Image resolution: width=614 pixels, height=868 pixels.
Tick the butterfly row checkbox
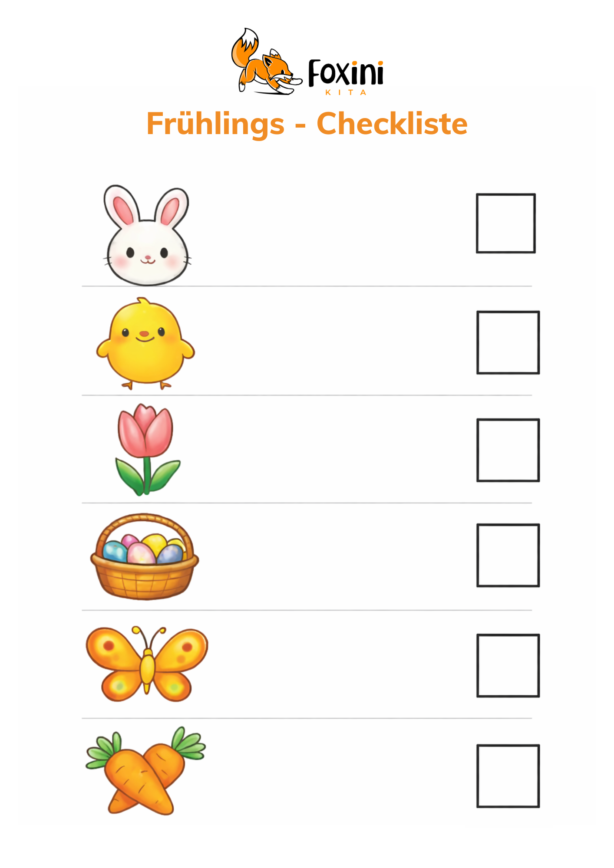[x=508, y=665]
